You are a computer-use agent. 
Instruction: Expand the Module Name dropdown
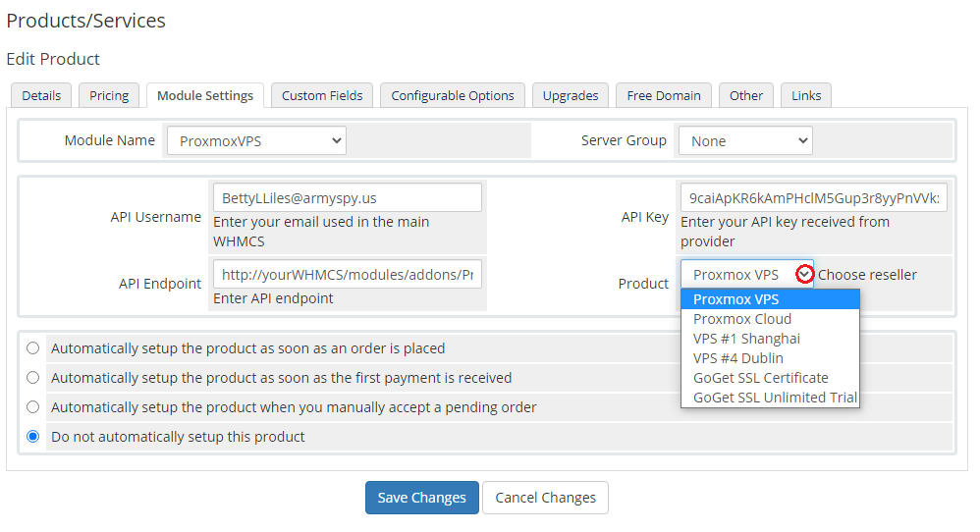tap(257, 141)
